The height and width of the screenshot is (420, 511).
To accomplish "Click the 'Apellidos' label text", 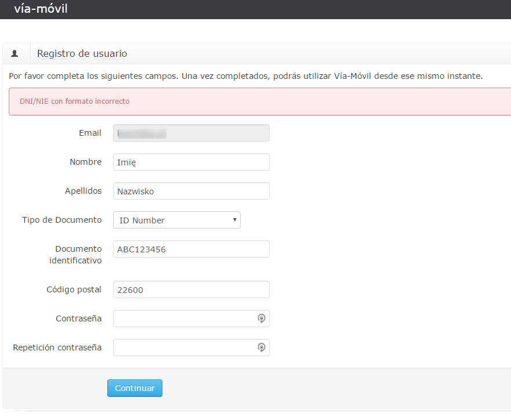I will click(x=84, y=191).
